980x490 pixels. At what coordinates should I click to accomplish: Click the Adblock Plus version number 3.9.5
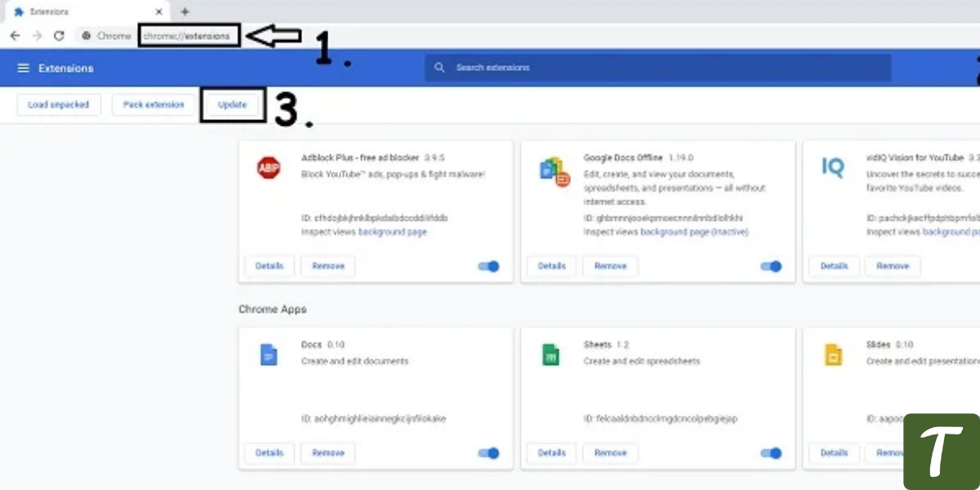pos(434,158)
